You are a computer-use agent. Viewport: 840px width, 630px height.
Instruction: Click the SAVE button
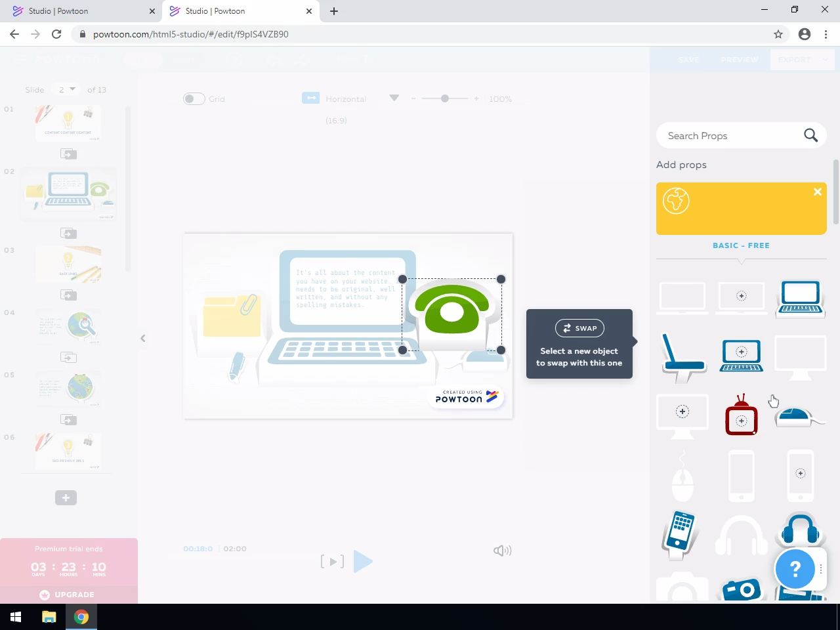689,60
